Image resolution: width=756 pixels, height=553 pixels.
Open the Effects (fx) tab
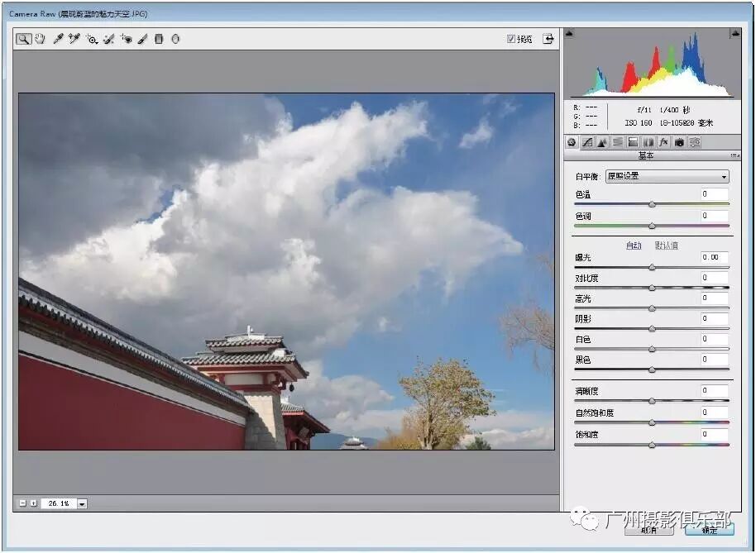click(x=663, y=142)
